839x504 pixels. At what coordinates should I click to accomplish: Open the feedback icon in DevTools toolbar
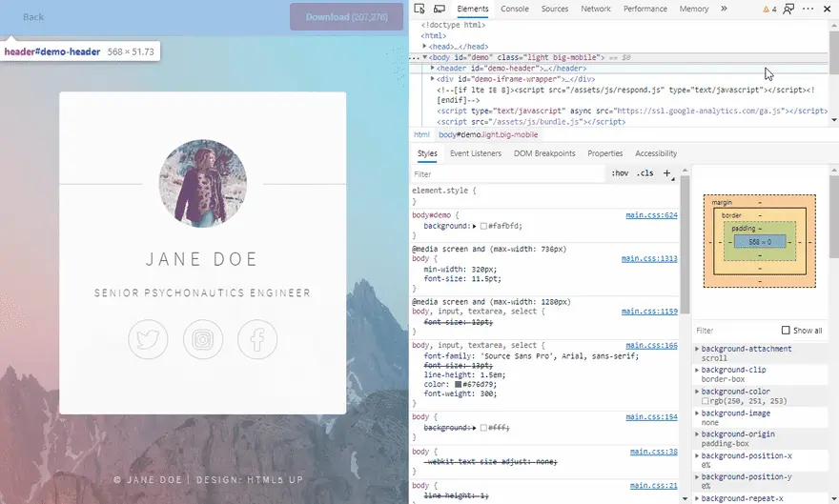click(788, 9)
